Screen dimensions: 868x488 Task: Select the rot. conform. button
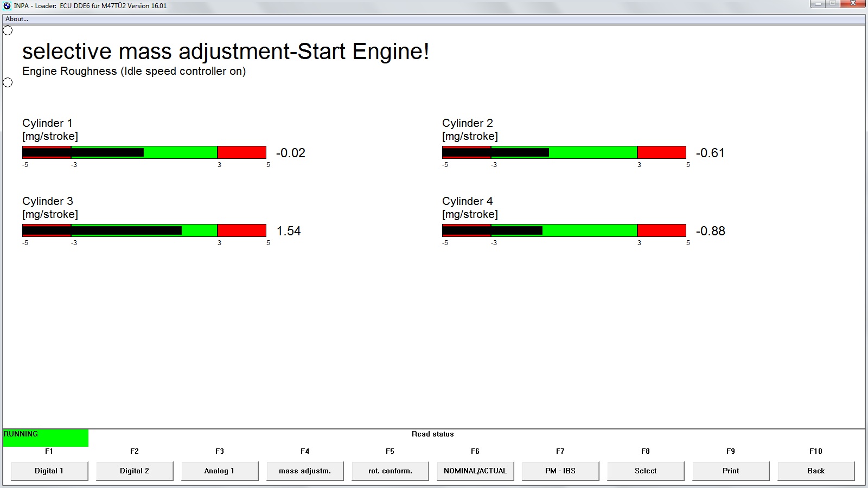(x=390, y=471)
